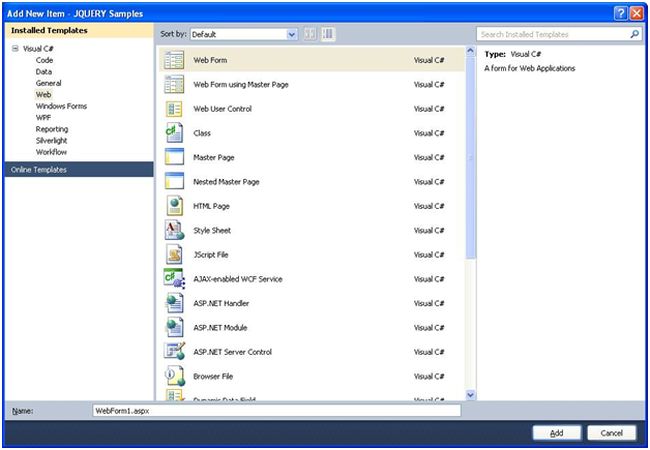
Task: Select 'ASP.NET Module' name text
Action: click(220, 327)
